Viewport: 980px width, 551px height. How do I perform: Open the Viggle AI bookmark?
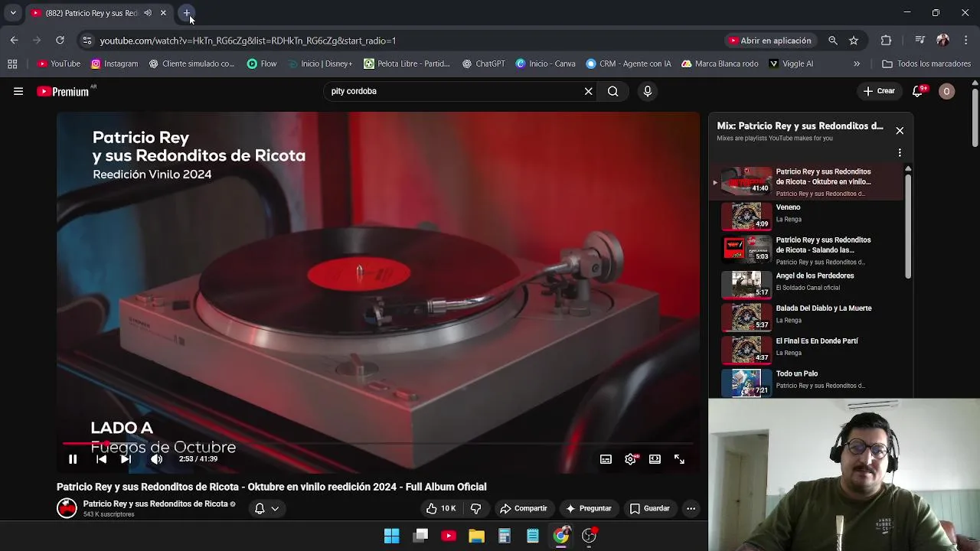click(791, 64)
